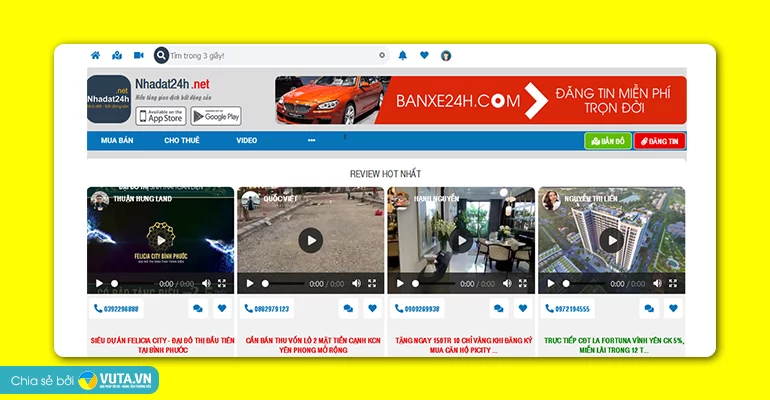Favorite the La Fortuna listing with the heart
The image size is (770, 400).
pos(673,309)
